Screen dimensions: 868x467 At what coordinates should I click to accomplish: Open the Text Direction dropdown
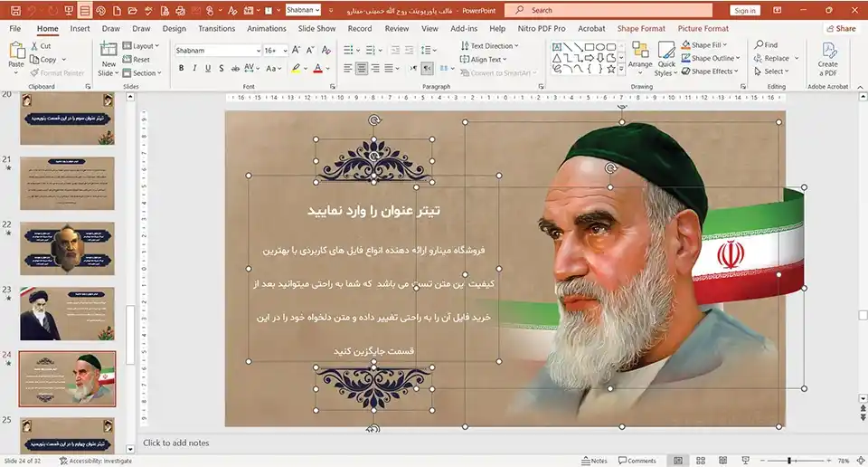(490, 46)
